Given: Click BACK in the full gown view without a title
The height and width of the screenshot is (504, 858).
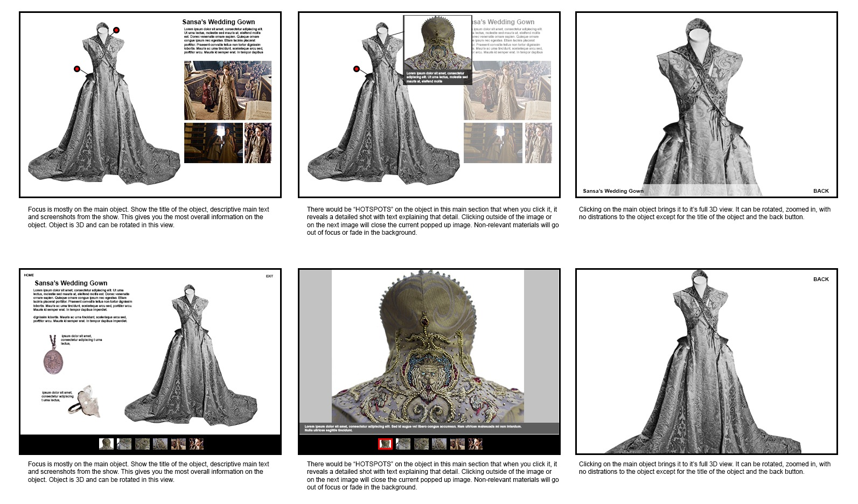Looking at the screenshot, I should pos(821,279).
